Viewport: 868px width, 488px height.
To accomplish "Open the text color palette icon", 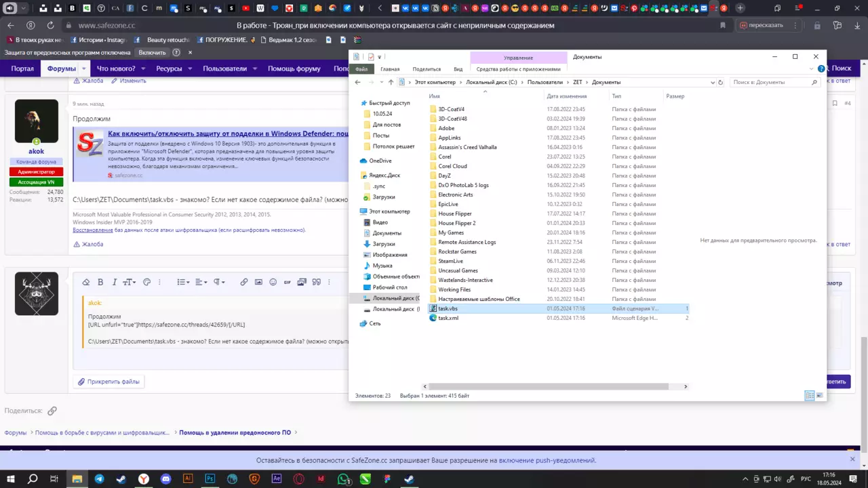I will (x=146, y=282).
